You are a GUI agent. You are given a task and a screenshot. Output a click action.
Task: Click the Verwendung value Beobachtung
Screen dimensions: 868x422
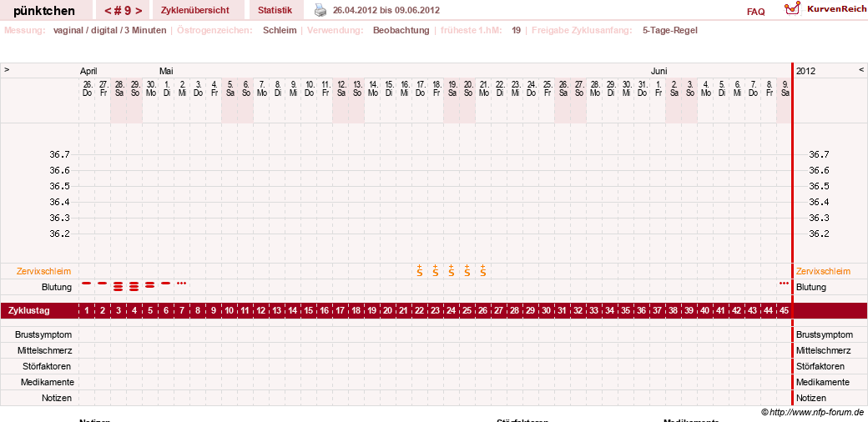coord(401,30)
